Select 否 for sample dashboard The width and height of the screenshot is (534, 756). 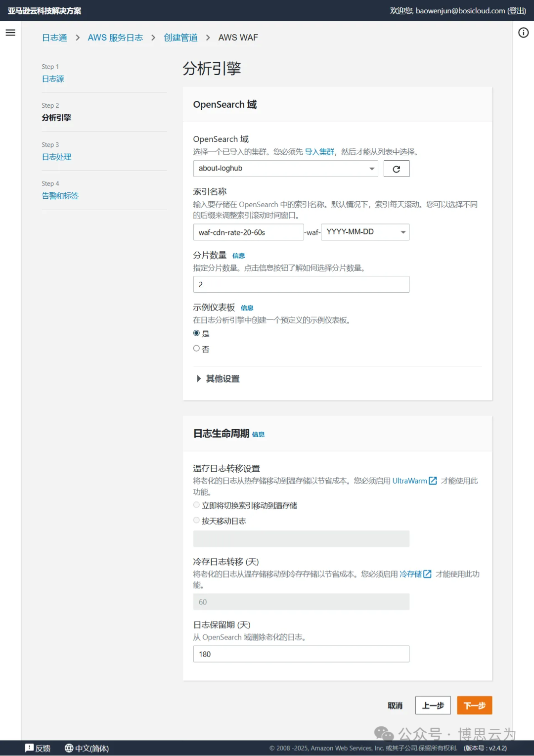(196, 349)
